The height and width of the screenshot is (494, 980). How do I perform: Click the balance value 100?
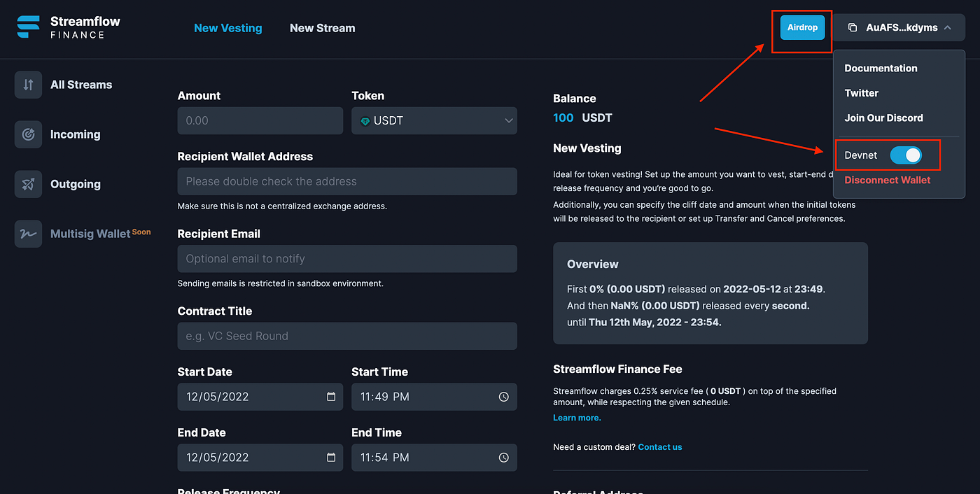(563, 118)
